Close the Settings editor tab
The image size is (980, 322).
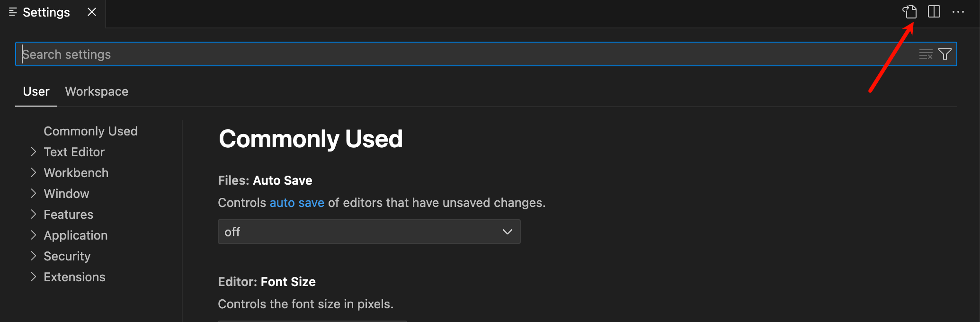point(92,12)
